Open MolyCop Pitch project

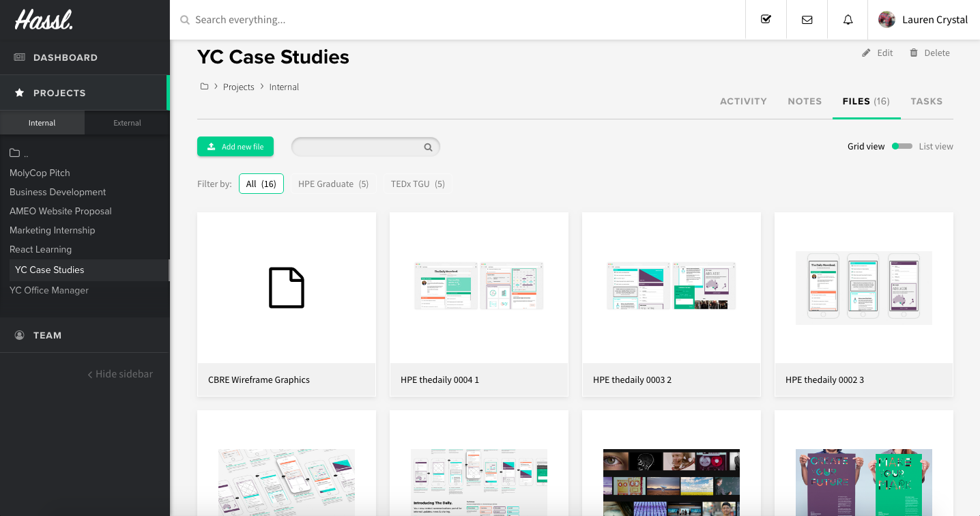40,173
